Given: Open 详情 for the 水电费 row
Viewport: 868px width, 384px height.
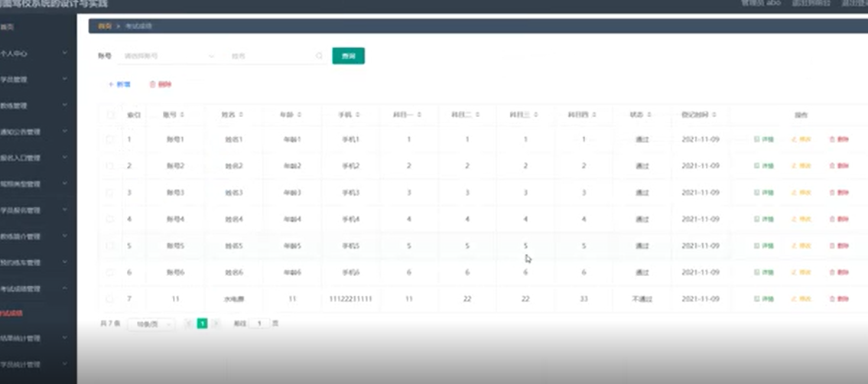Looking at the screenshot, I should tap(764, 299).
